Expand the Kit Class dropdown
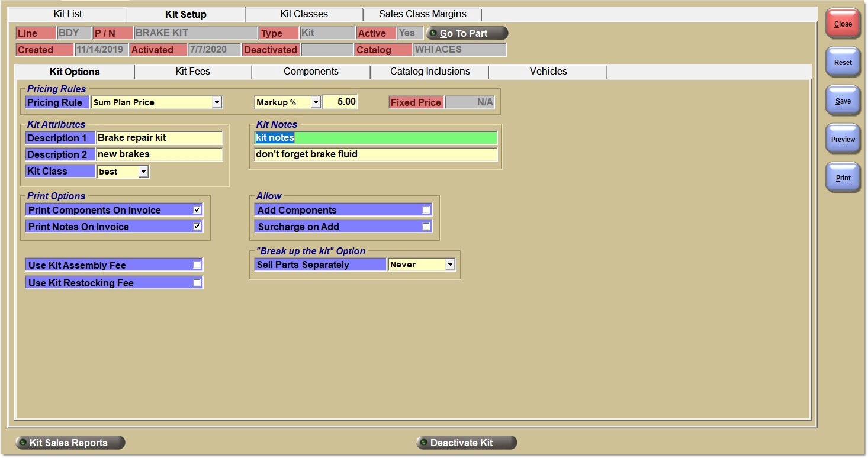The image size is (868, 458). (143, 172)
